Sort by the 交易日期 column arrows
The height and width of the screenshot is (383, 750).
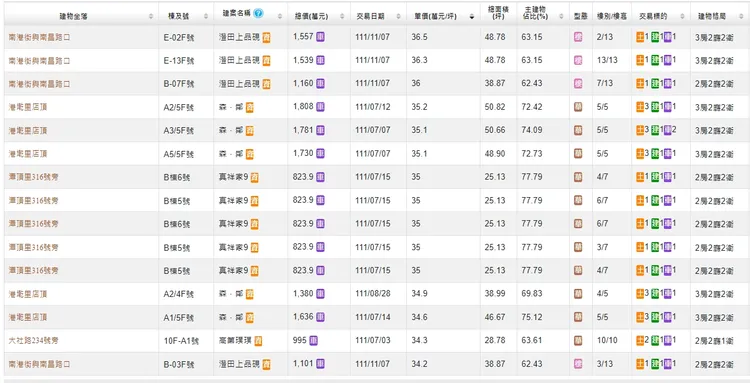click(399, 16)
